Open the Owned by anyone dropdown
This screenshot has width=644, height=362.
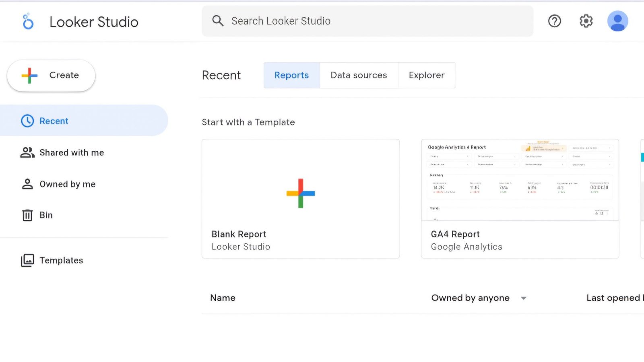[479, 298]
